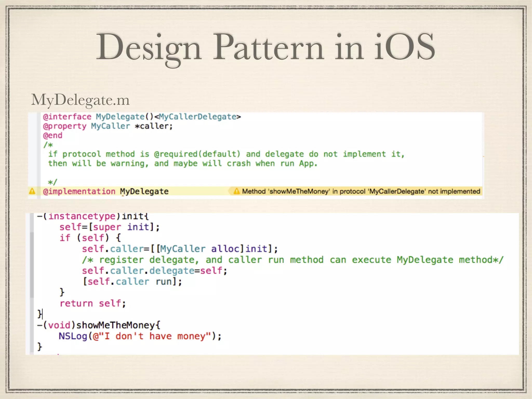This screenshot has width=532, height=399.
Task: Click the comment line 'then will be warning, and maybe will crash'
Action: [x=183, y=164]
